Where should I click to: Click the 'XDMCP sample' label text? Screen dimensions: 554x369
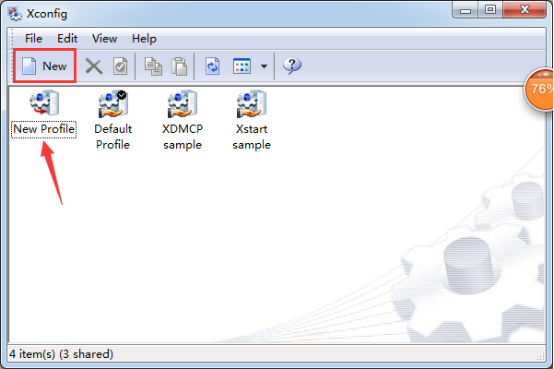(182, 137)
